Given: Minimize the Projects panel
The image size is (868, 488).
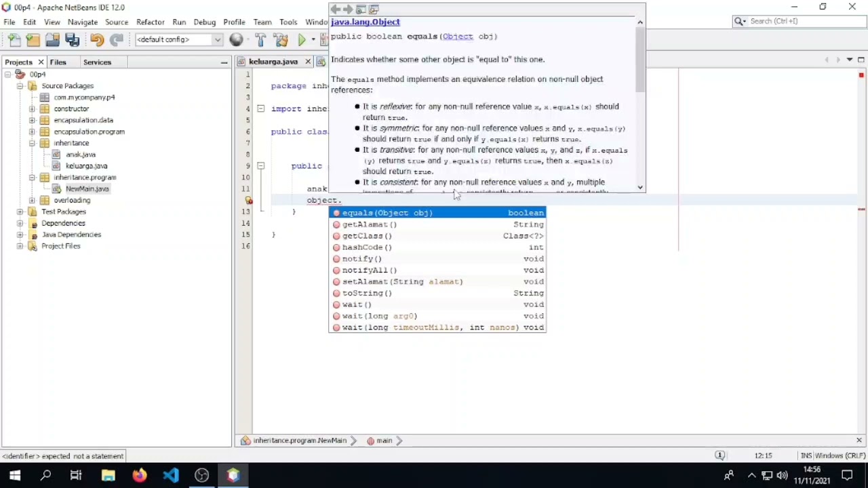Looking at the screenshot, I should tap(224, 62).
